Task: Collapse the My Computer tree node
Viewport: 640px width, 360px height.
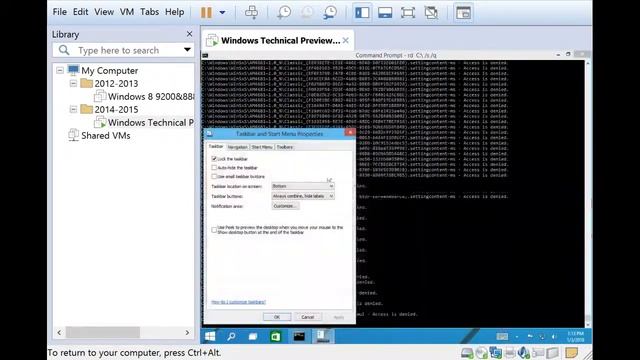Action: coord(60,70)
